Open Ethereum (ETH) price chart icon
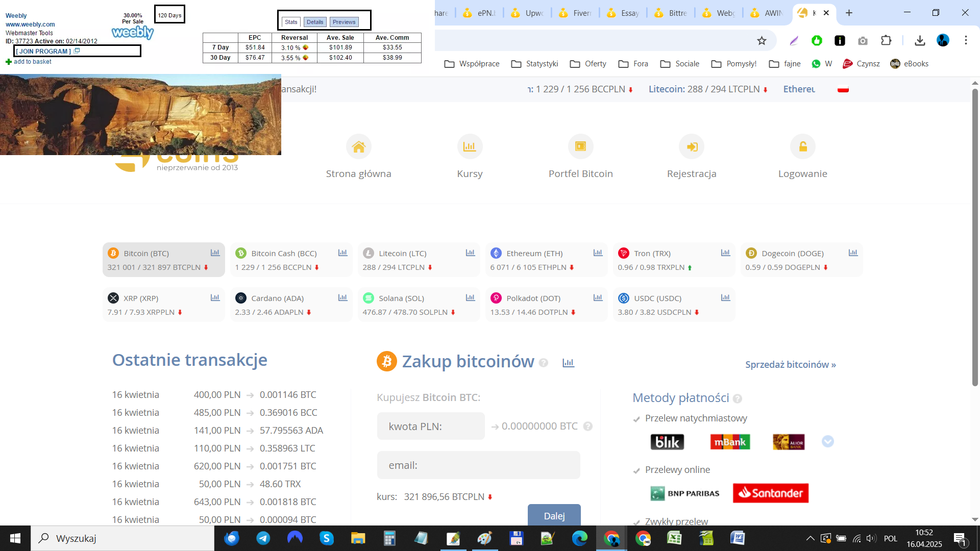Screen dimensions: 980x551 pos(598,253)
